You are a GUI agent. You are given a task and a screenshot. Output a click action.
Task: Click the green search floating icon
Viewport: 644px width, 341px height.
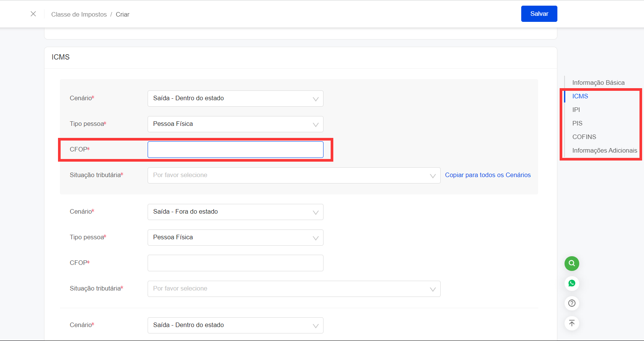click(x=572, y=263)
